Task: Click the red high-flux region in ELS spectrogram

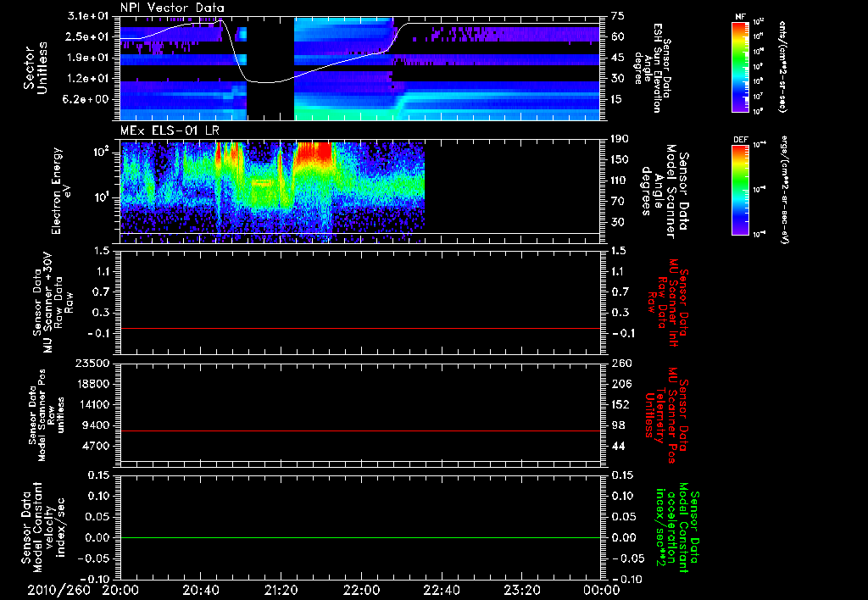Action: tap(314, 151)
